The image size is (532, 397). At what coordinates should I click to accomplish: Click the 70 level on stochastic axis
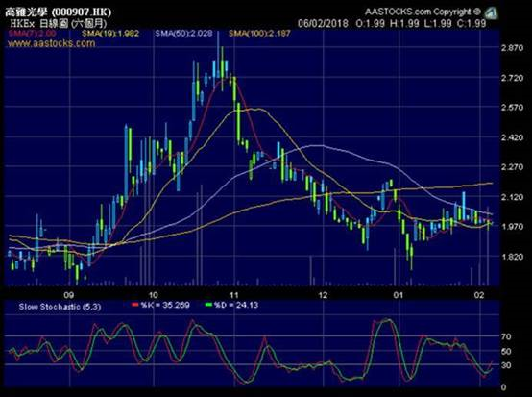506,336
